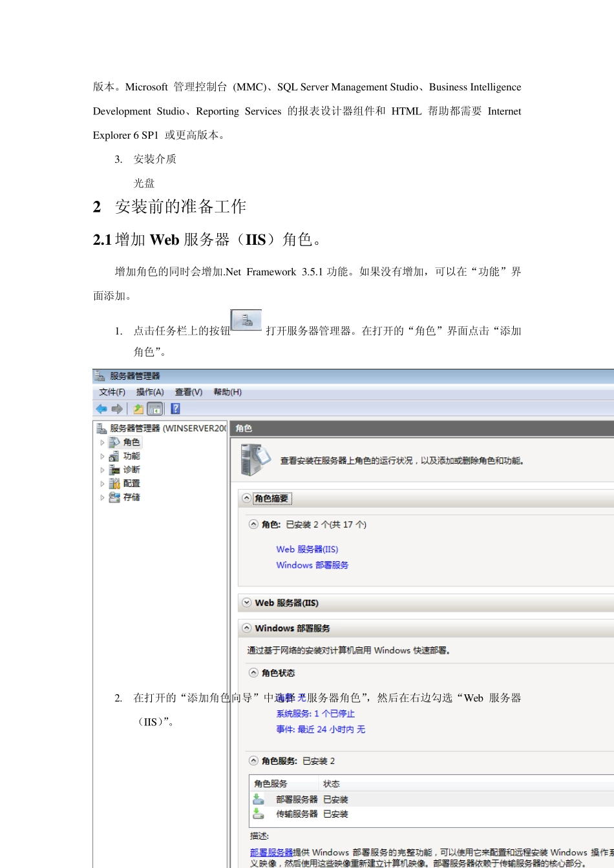The height and width of the screenshot is (868, 614).
Task: Click the 角色状态 heading text
Action: (279, 673)
